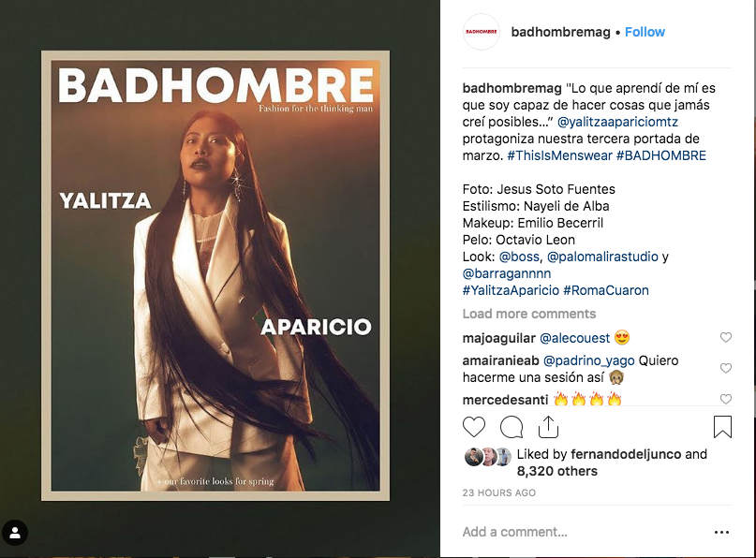756x558 pixels.
Task: Open the #ThisIsMenswear hashtag
Action: [x=559, y=155]
